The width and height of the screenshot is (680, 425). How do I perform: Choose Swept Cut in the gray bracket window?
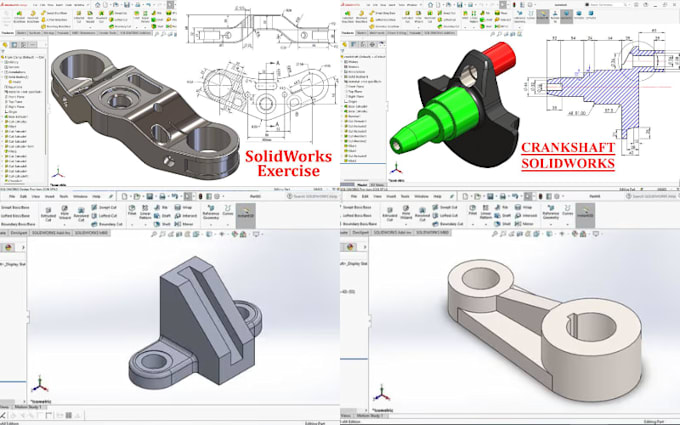pyautogui.click(x=104, y=207)
